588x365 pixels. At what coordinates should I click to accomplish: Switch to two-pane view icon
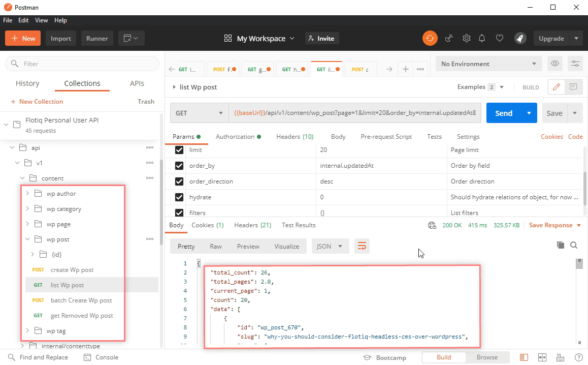pos(542,357)
